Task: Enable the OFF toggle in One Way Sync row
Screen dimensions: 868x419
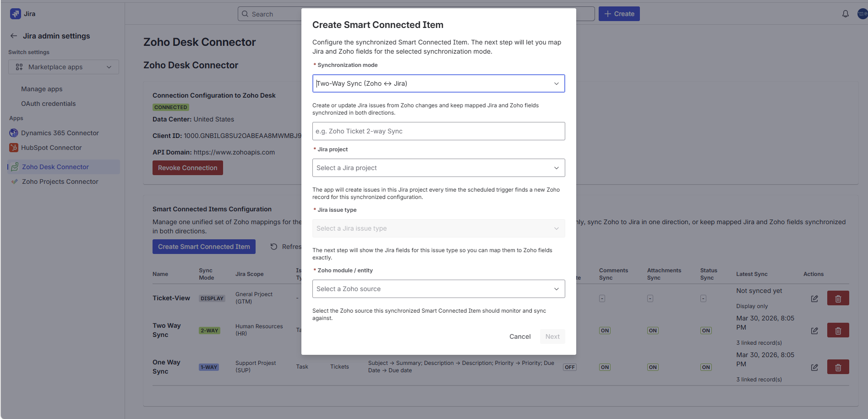Action: [569, 367]
